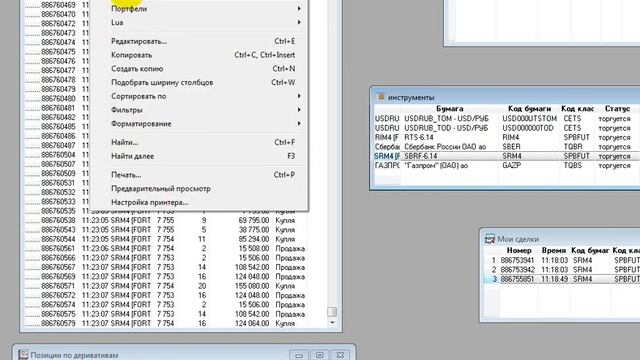Select the USDRUB_TOD - USD/РУБ row
Screen dimensions: 640x360
(507, 128)
